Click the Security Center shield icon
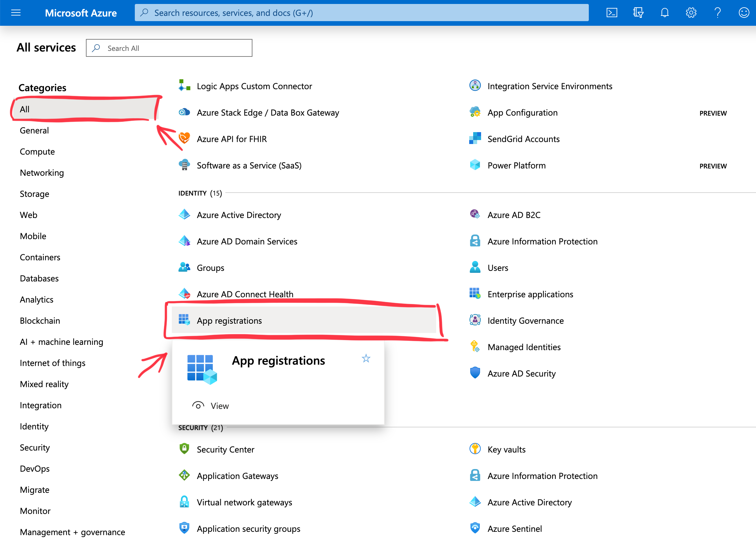Viewport: 756px width, 545px height. tap(184, 449)
